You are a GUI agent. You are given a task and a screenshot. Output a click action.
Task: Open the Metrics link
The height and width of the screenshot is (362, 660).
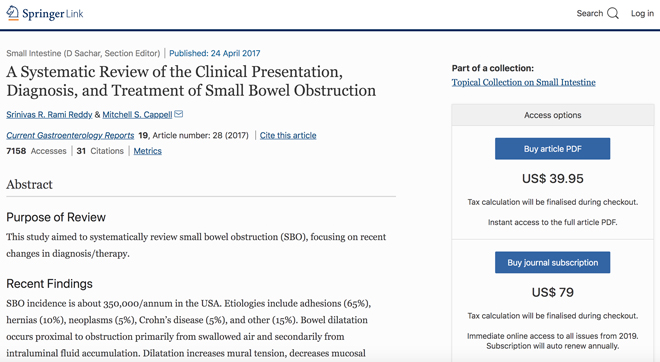point(147,151)
